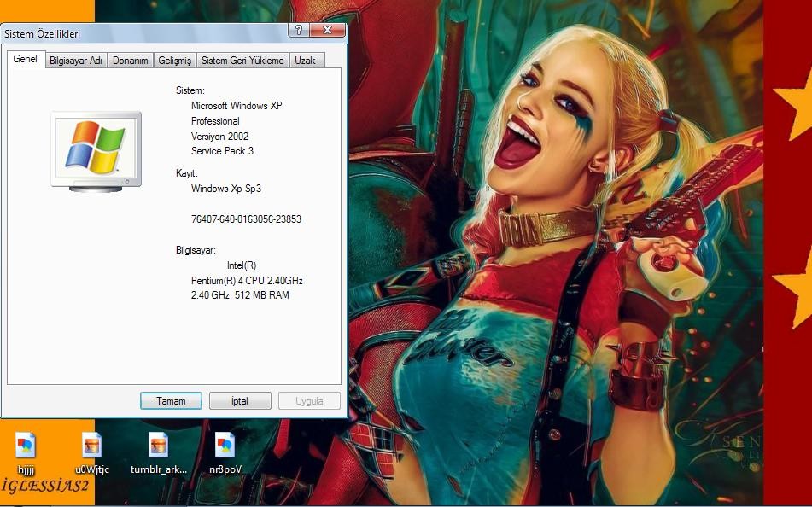The image size is (812, 507).
Task: Open the Gelişmiş tab
Action: point(175,61)
